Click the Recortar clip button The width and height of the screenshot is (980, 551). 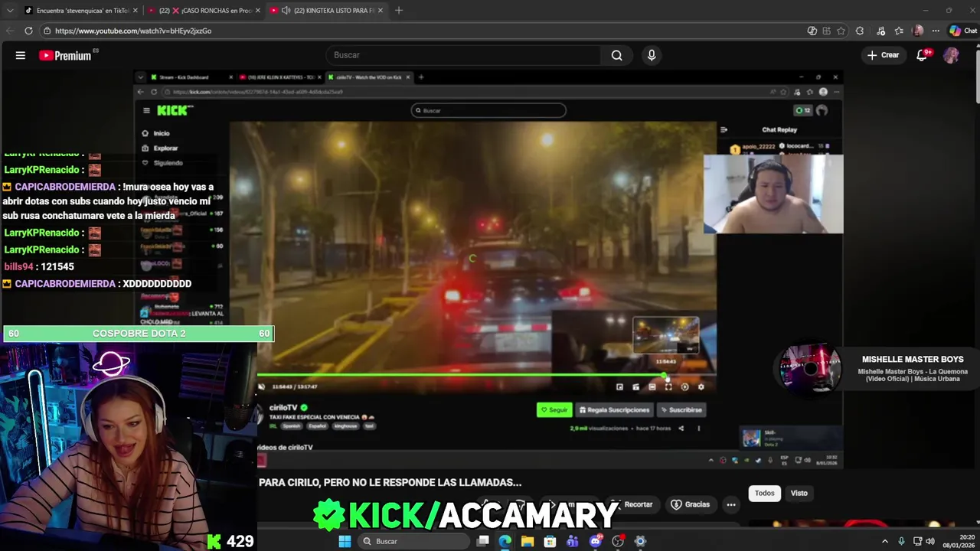pyautogui.click(x=634, y=504)
